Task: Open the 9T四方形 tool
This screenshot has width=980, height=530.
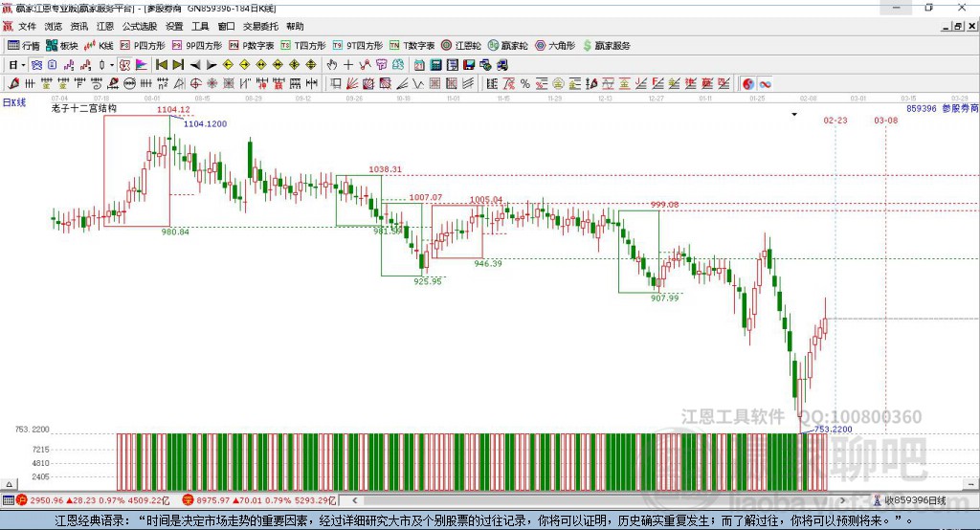Action: [358, 46]
